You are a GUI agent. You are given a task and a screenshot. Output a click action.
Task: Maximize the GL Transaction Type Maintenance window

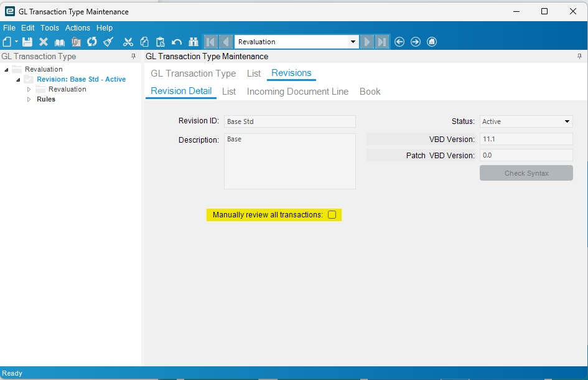(x=544, y=11)
